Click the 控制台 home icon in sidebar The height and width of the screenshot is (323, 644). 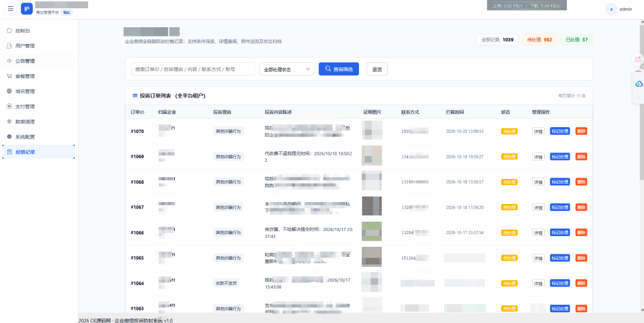pyautogui.click(x=9, y=30)
